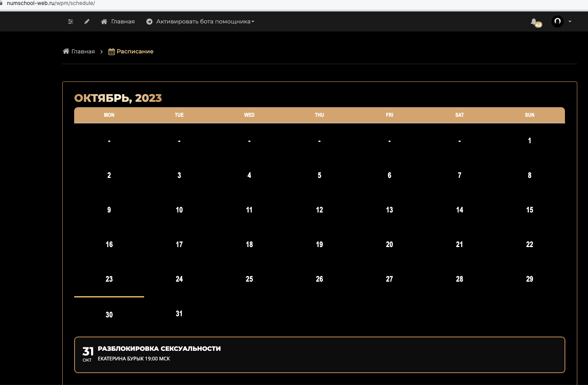
Task: Expand the user account caret arrow
Action: [x=570, y=22]
